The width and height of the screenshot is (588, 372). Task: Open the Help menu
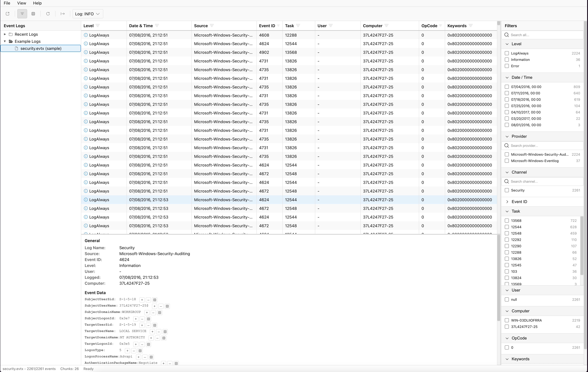(x=37, y=3)
